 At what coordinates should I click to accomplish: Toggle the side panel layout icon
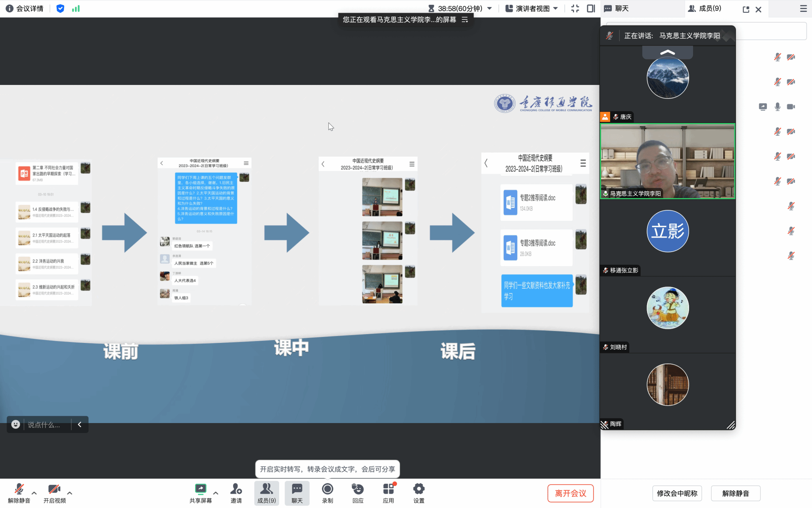coord(591,9)
